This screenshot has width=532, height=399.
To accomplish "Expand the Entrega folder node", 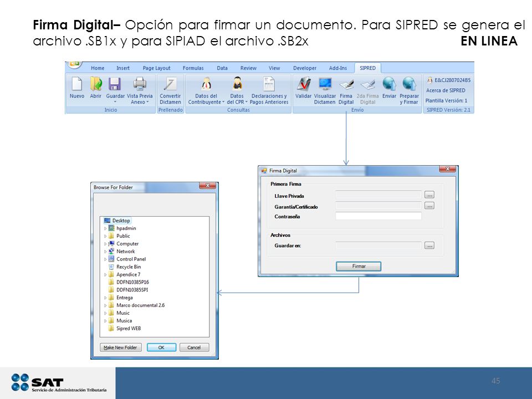I will 105,298.
